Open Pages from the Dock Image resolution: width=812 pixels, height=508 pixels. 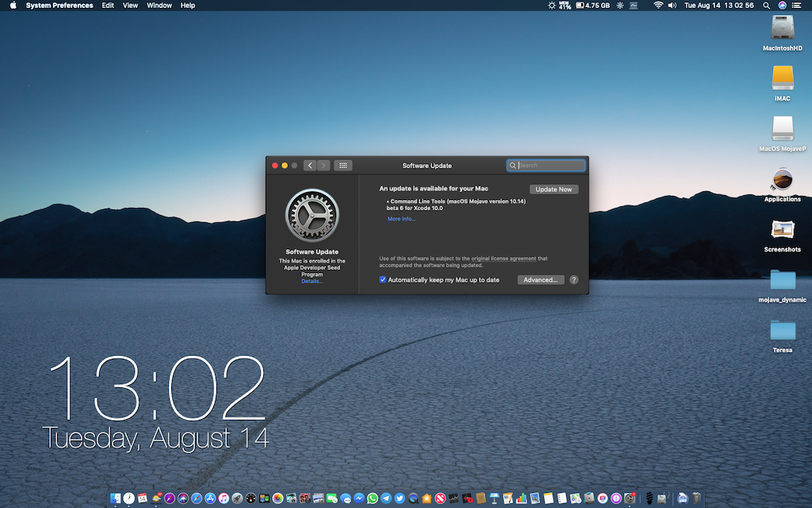508,498
